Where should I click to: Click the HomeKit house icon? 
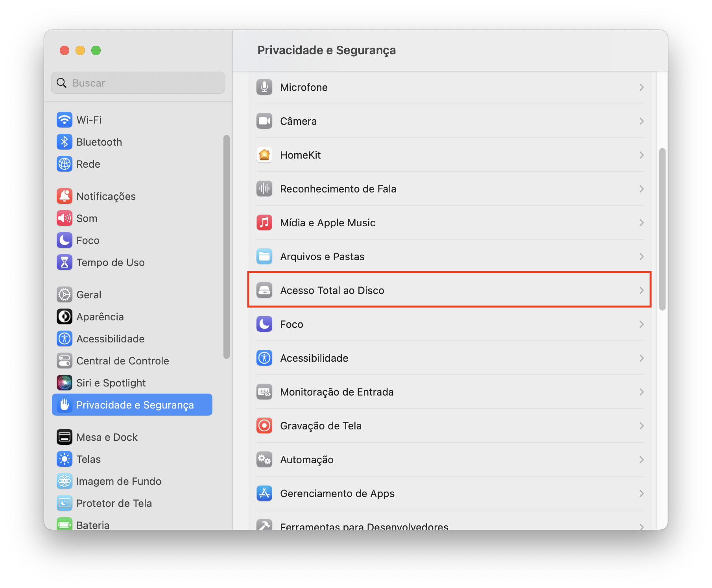[x=264, y=155]
